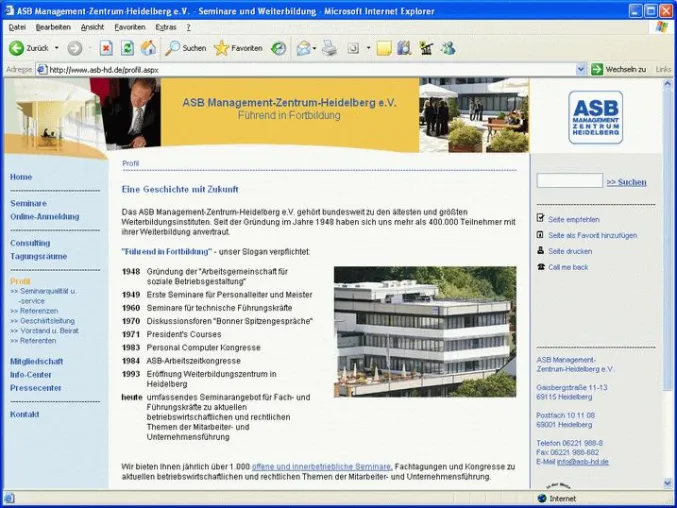Click the Home page icon in toolbar

pyautogui.click(x=148, y=48)
